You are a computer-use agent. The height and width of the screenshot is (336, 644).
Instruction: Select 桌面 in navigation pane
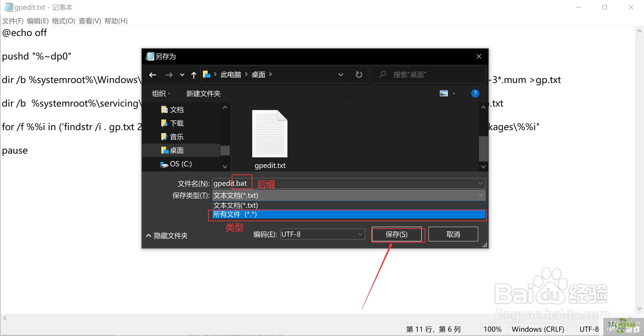click(x=181, y=150)
